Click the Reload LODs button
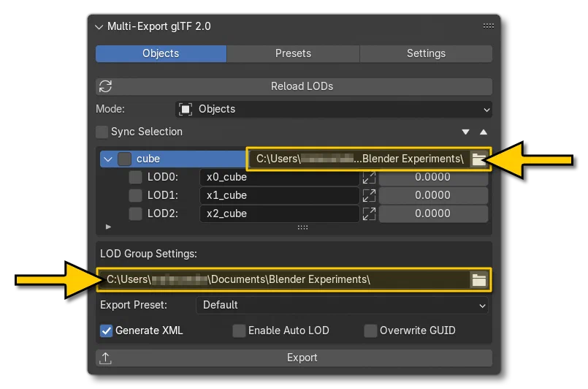The image size is (588, 389). (x=294, y=86)
